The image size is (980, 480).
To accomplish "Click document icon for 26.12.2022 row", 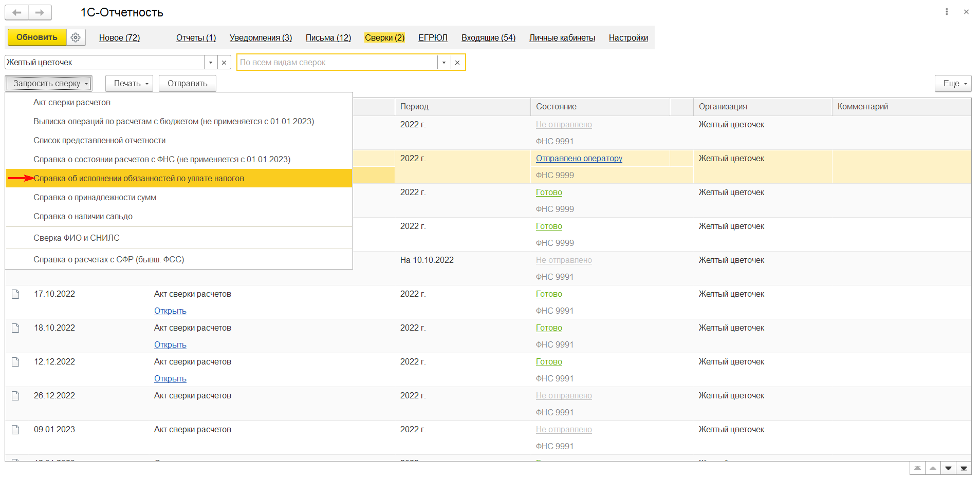I will (x=15, y=396).
